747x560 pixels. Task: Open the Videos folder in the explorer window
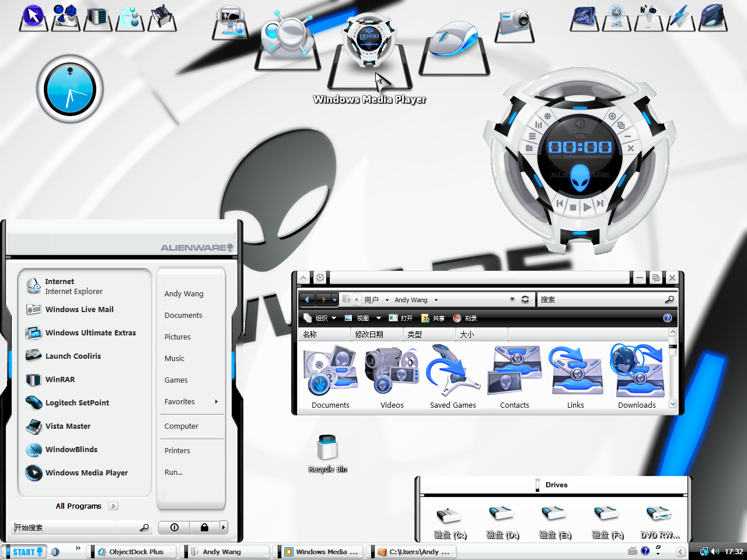392,377
